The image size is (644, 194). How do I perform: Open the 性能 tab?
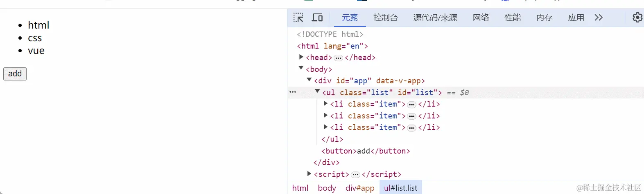(x=513, y=18)
